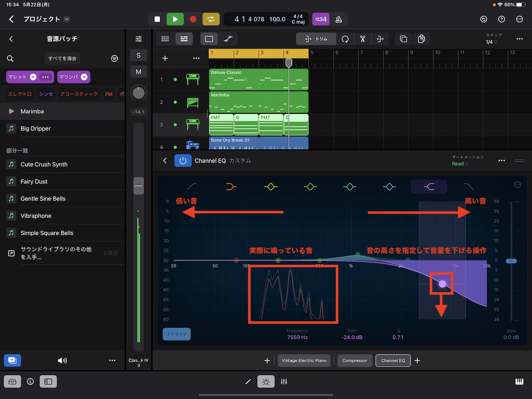Toggle the yellow cycle loop button

211,19
